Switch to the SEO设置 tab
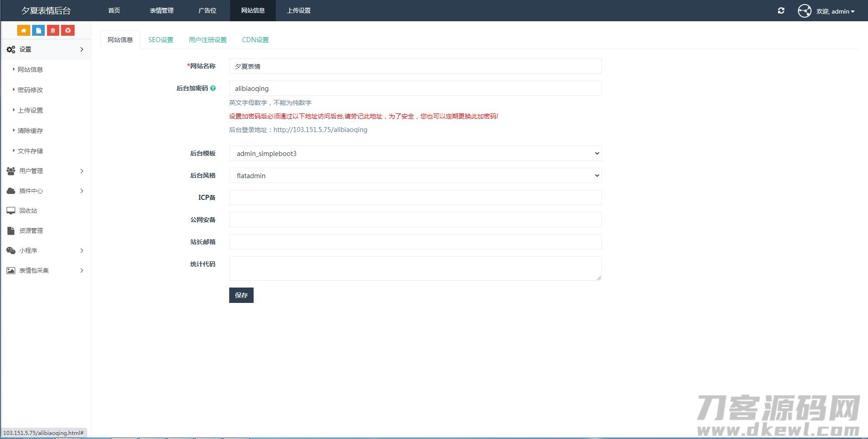The width and height of the screenshot is (868, 439). tap(160, 40)
